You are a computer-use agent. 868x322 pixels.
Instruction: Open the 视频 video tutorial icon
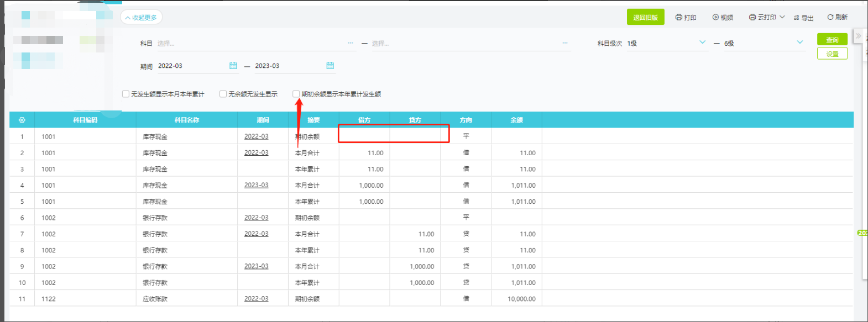click(x=715, y=17)
